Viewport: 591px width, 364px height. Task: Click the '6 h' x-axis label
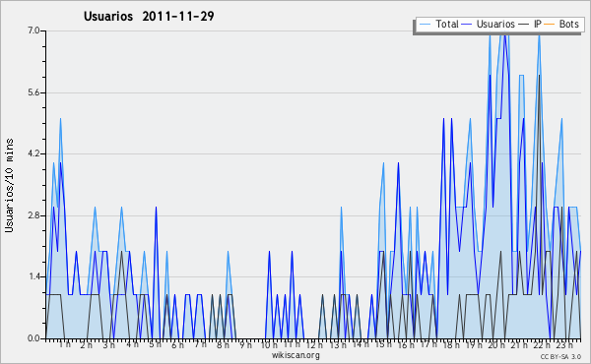pyautogui.click(x=177, y=344)
